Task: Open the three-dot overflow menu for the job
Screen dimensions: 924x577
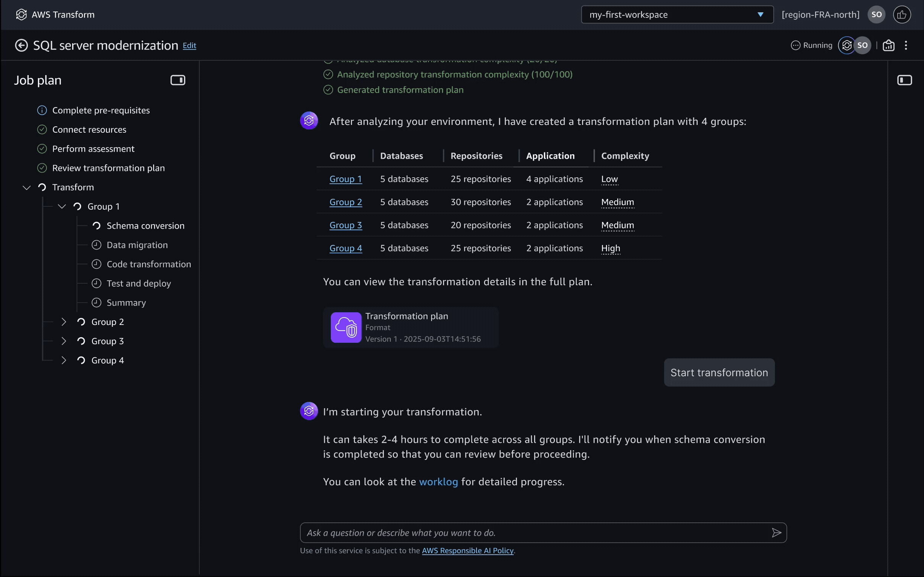Action: click(906, 45)
